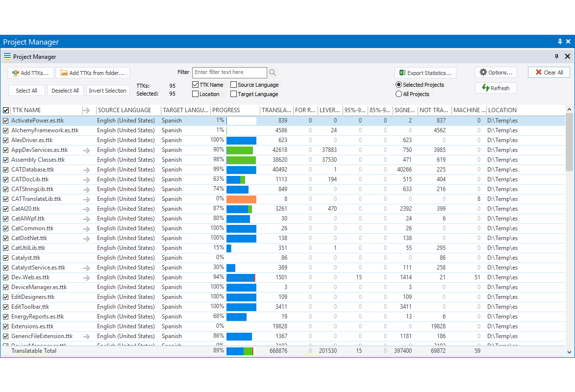Click the orange CATTranslateLib.ttk progress bar
This screenshot has width=575, height=392.
pyautogui.click(x=241, y=199)
